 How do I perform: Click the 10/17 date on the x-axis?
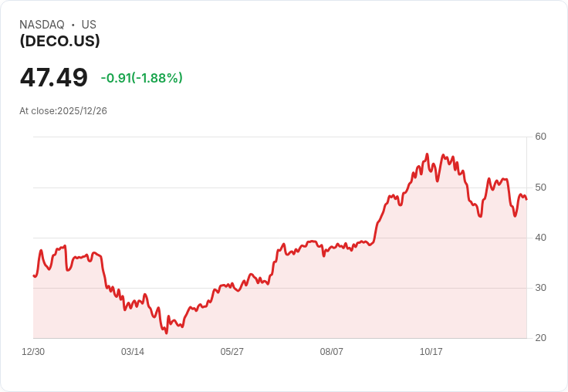click(x=431, y=352)
